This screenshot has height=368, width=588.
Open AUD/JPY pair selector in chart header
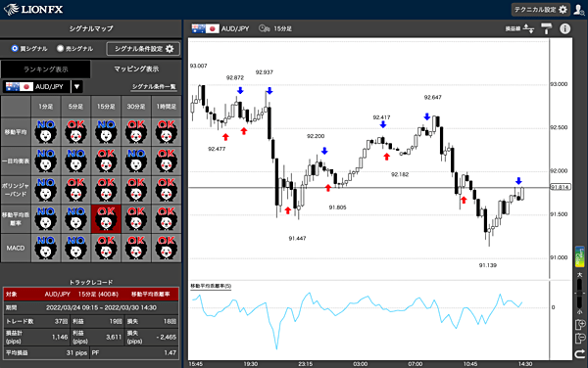[x=220, y=28]
